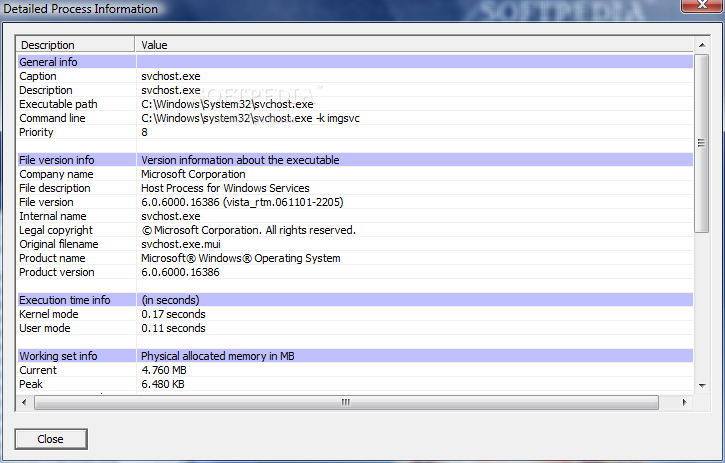The height and width of the screenshot is (463, 725).
Task: Click the 0.11 seconds value
Action: (173, 328)
